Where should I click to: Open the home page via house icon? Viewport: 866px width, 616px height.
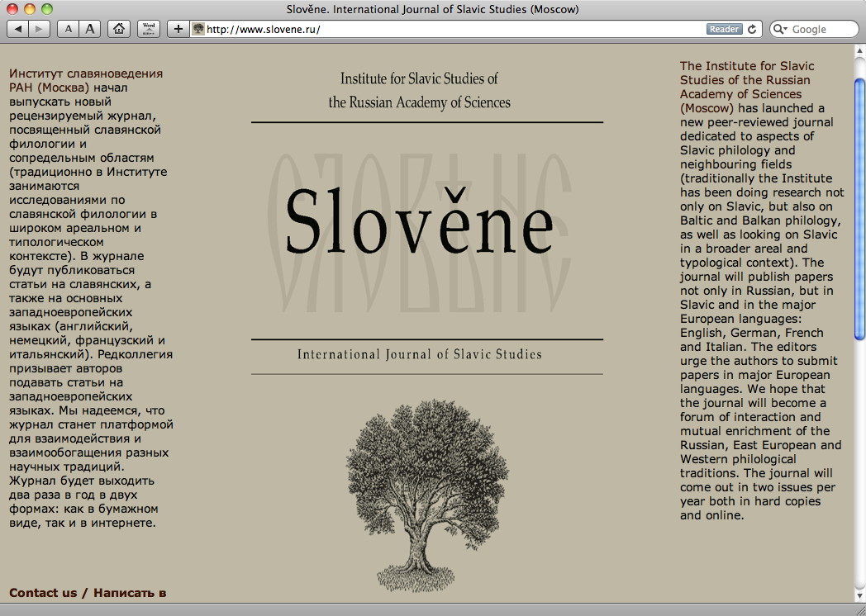point(119,29)
